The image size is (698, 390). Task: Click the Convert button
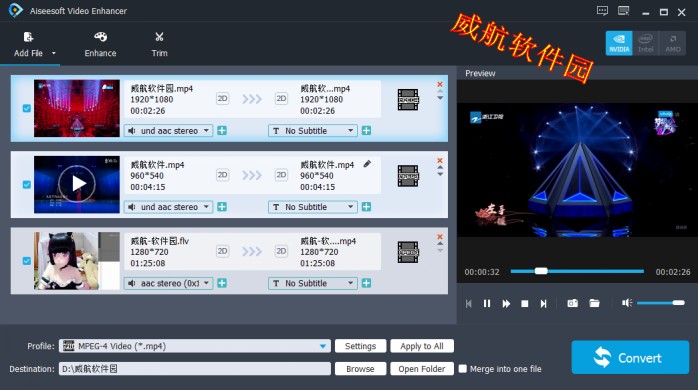pos(630,357)
